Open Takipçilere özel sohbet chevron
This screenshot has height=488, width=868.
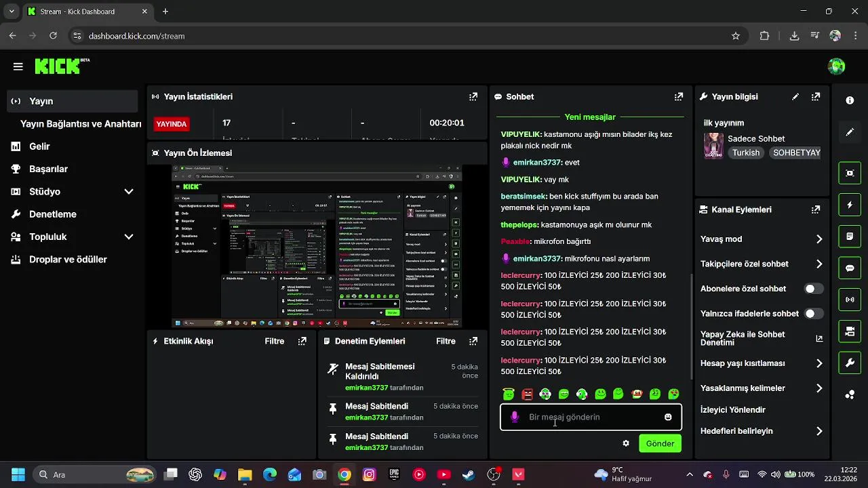819,264
